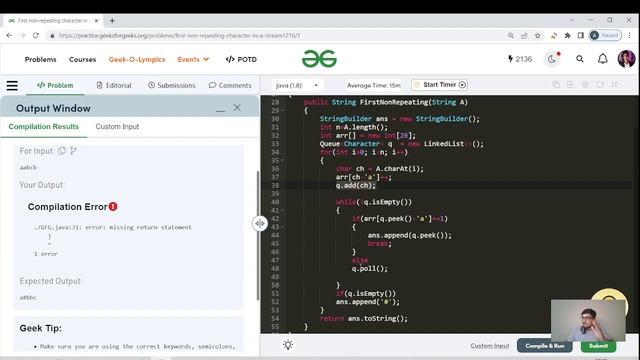Go back in browser history
Image resolution: width=640 pixels, height=360 pixels.
coord(9,36)
